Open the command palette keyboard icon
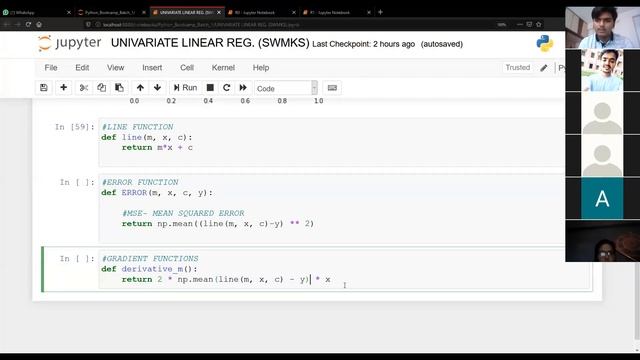This screenshot has height=360, width=640. click(332, 88)
